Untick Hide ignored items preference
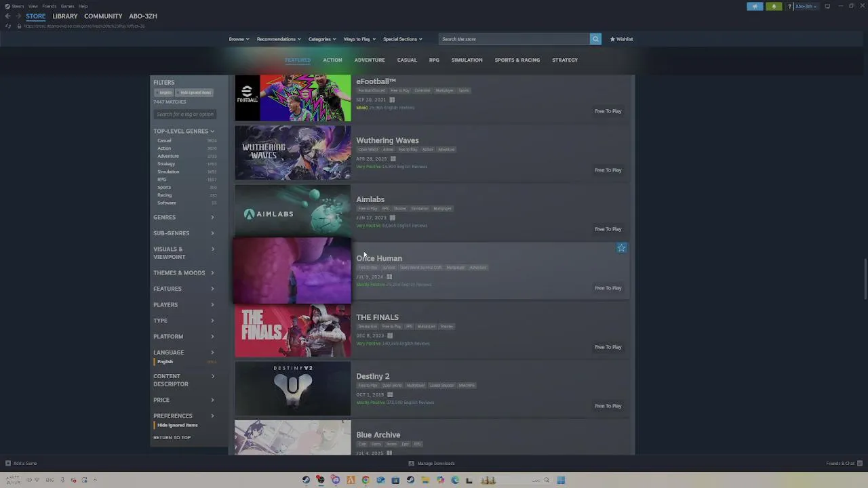Image resolution: width=868 pixels, height=488 pixels. pyautogui.click(x=177, y=425)
